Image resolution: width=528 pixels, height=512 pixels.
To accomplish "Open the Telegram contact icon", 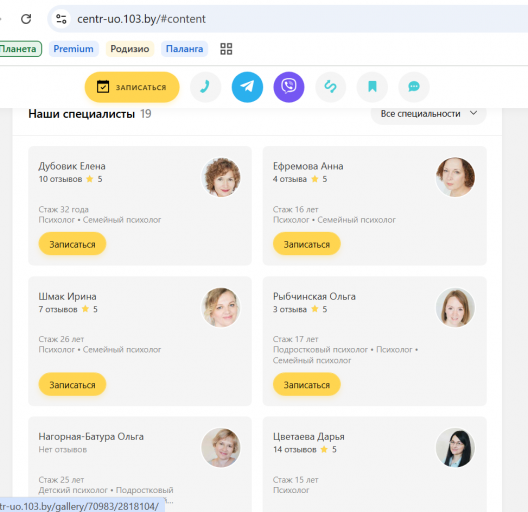I will [x=247, y=87].
